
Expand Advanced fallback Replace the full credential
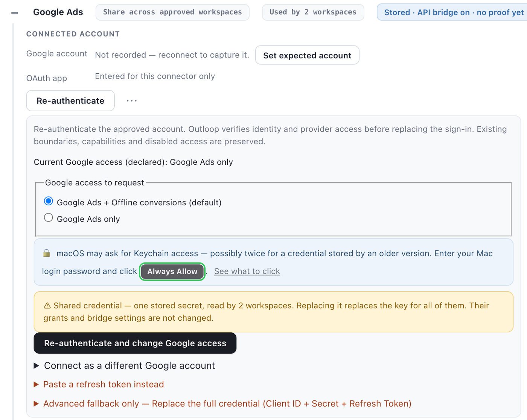click(x=222, y=403)
